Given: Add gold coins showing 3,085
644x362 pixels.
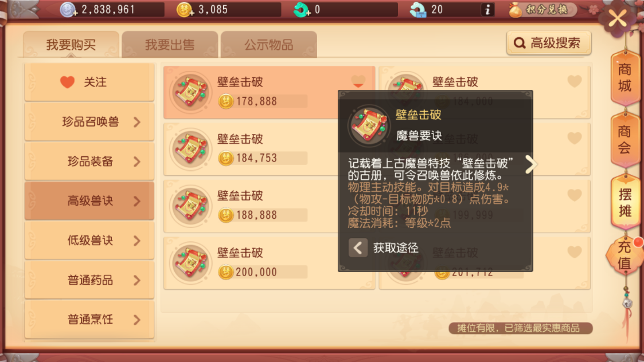Looking at the screenshot, I should point(185,9).
